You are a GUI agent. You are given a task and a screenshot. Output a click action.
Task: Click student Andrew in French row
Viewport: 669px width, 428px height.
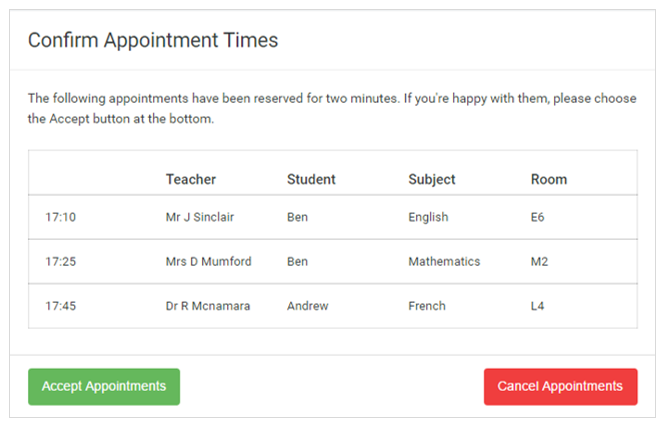coord(307,306)
